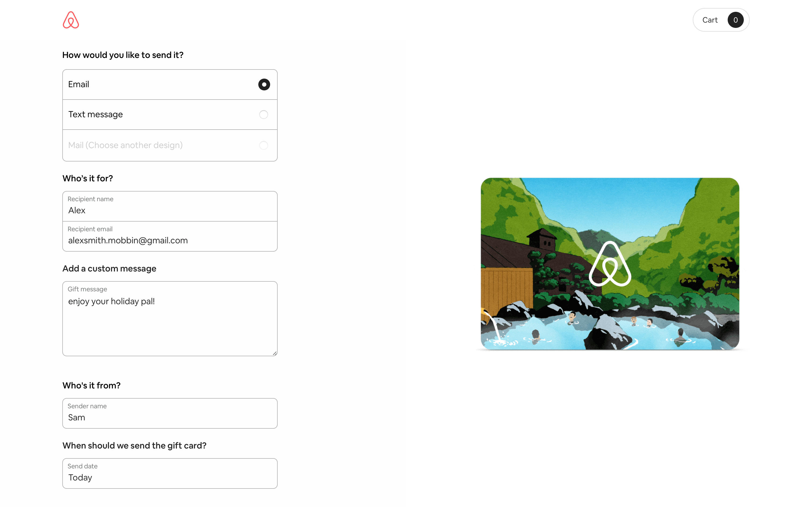Click the textarea resize handle corner
The width and height of the screenshot is (812, 507).
tap(274, 353)
